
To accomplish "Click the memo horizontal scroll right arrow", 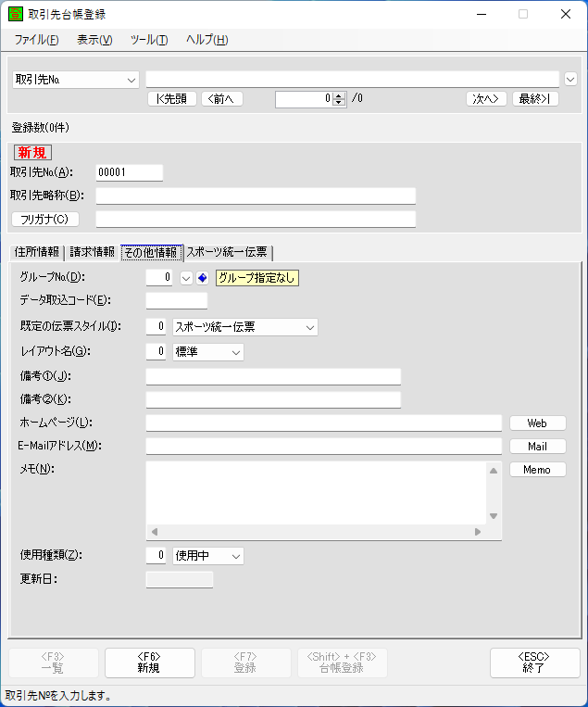I will pos(478,532).
